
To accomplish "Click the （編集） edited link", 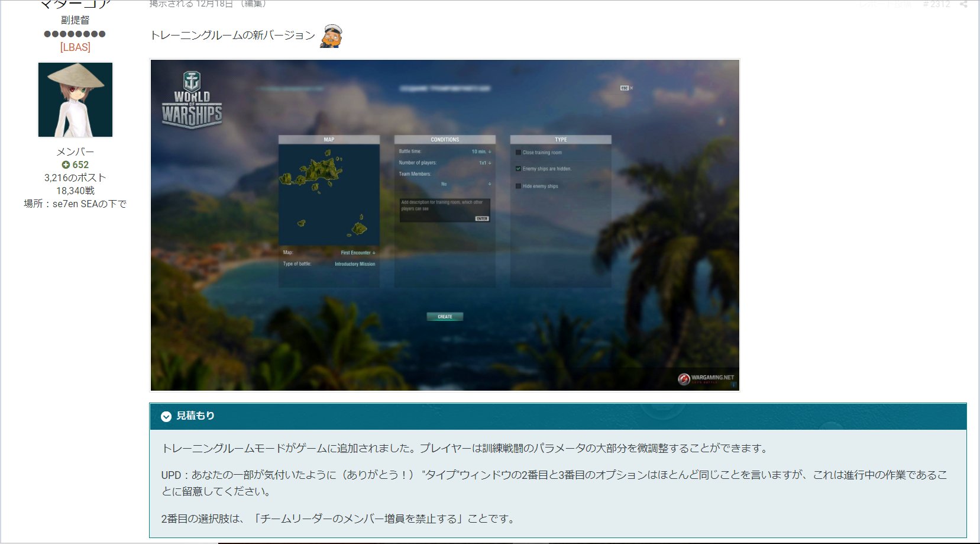I will tap(254, 4).
